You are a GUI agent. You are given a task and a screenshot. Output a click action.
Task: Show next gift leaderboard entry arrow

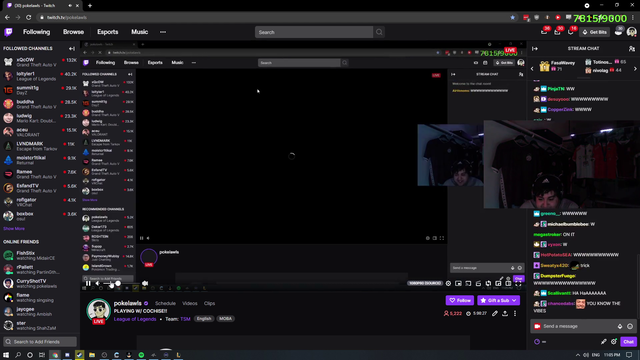pos(635,69)
